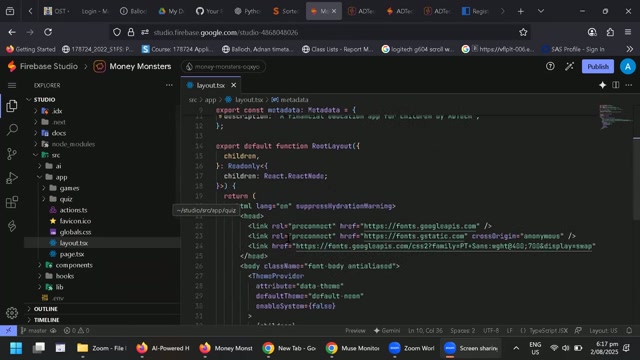The image size is (640, 360).
Task: Open the Windows Start menu
Action: pyautogui.click(x=16, y=348)
